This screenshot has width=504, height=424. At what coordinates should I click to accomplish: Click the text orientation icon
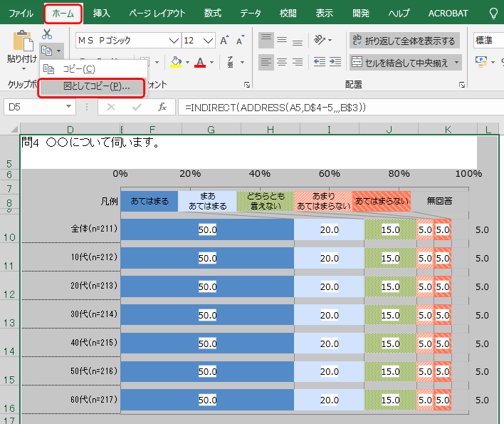pos(319,40)
